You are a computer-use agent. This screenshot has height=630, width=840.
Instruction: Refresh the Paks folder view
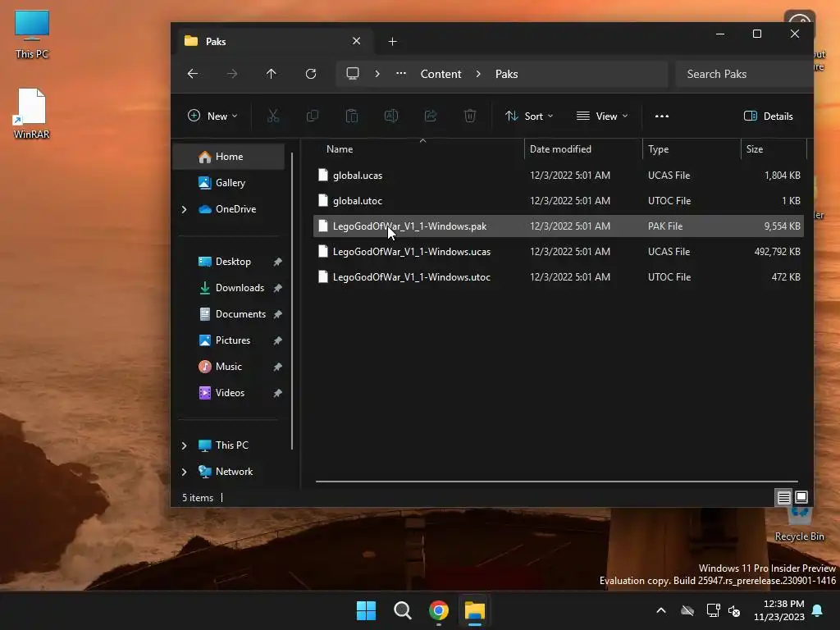[311, 74]
